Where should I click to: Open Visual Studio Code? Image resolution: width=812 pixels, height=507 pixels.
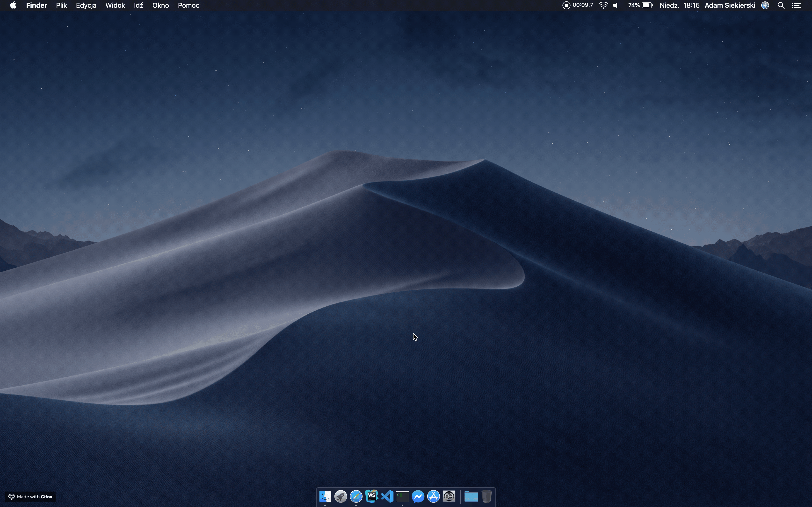(x=387, y=496)
